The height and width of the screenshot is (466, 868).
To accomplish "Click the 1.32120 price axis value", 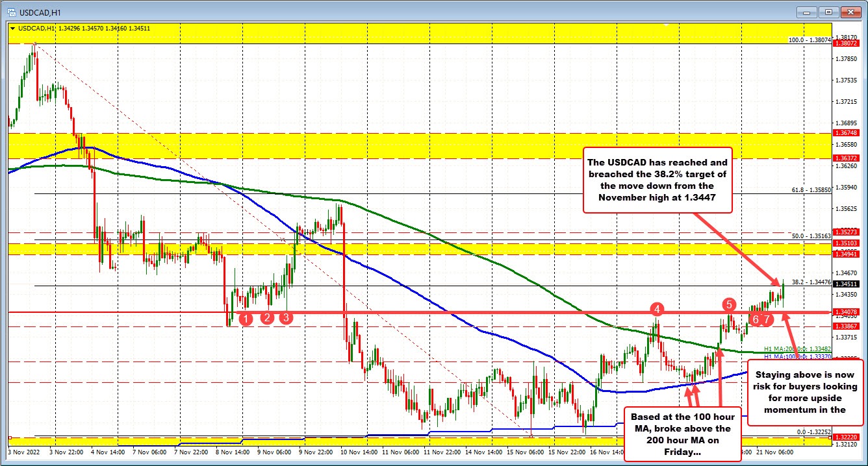I will 847,445.
